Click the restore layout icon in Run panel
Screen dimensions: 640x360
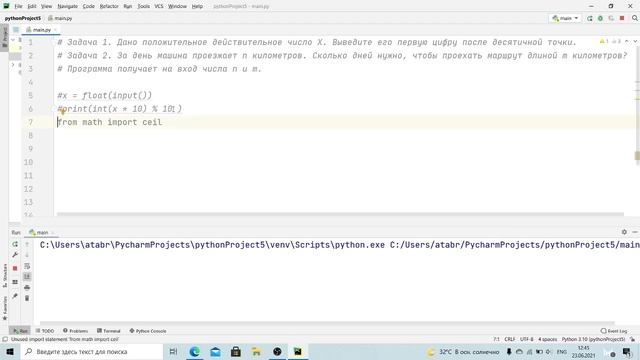[15, 282]
